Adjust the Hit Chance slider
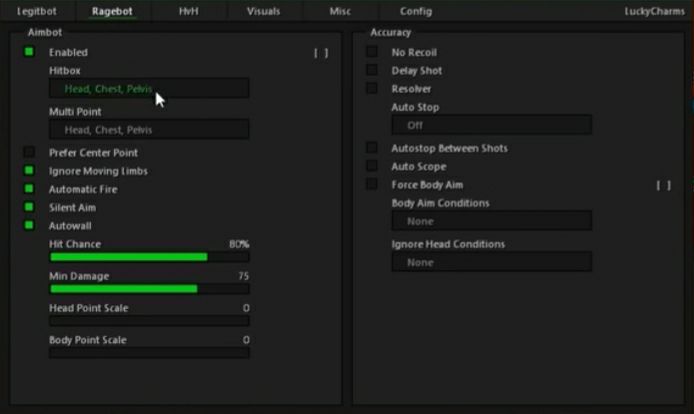 pyautogui.click(x=149, y=257)
